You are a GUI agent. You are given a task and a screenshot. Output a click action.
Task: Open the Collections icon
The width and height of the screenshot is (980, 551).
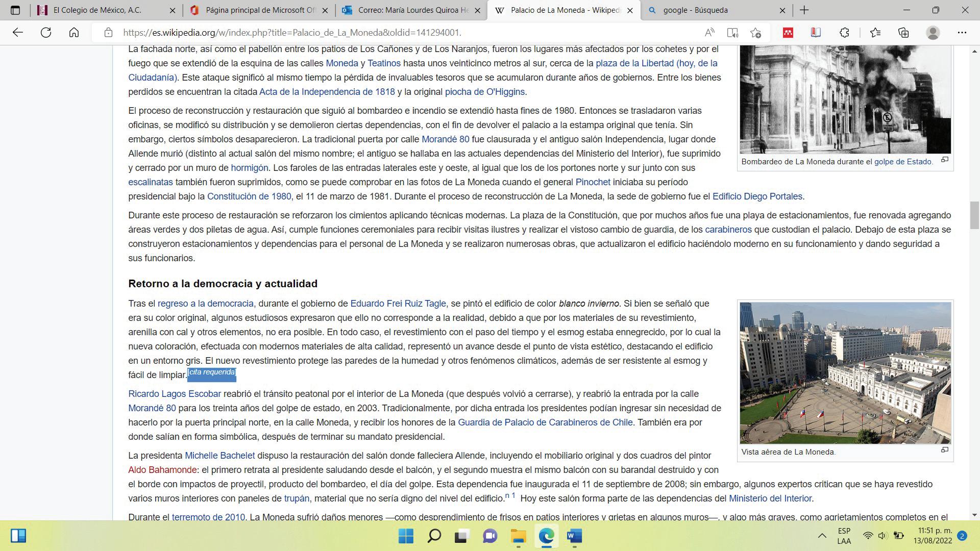(x=903, y=33)
